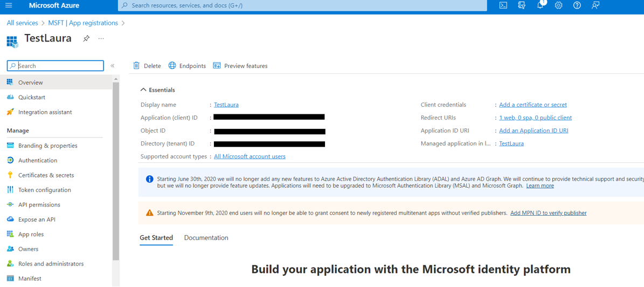Open Overview in the left menu

click(x=56, y=82)
